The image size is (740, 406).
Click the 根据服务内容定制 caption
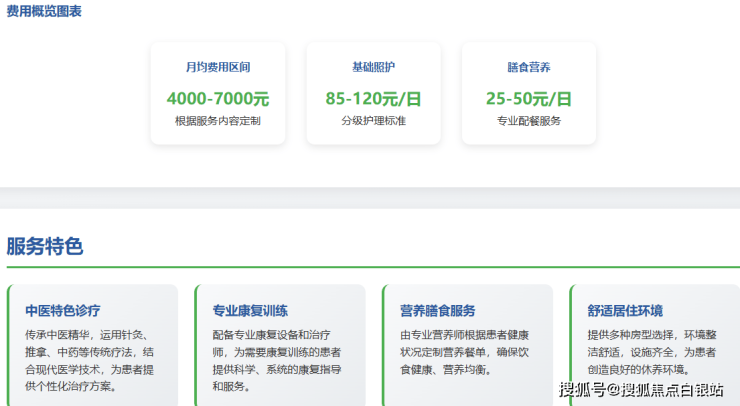tap(217, 121)
